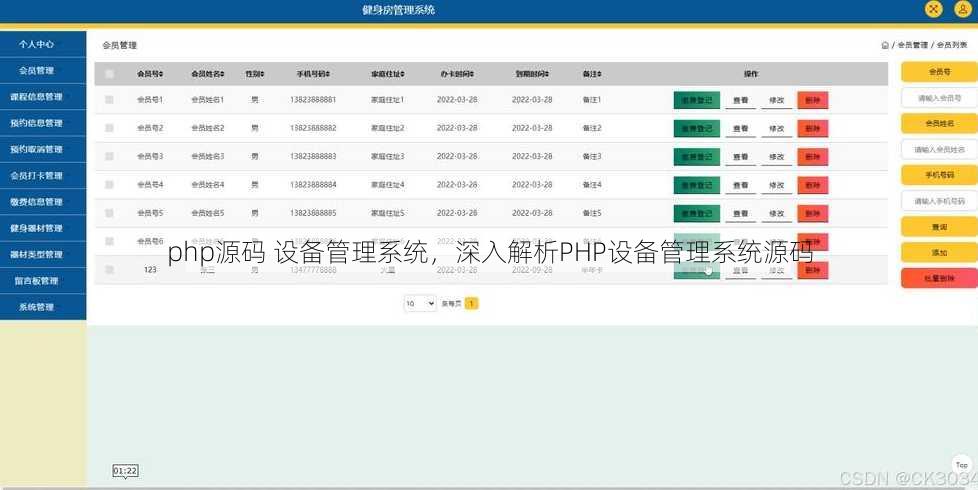Click red 删除 button for 会员号5
This screenshot has height=490, width=978.
click(813, 213)
